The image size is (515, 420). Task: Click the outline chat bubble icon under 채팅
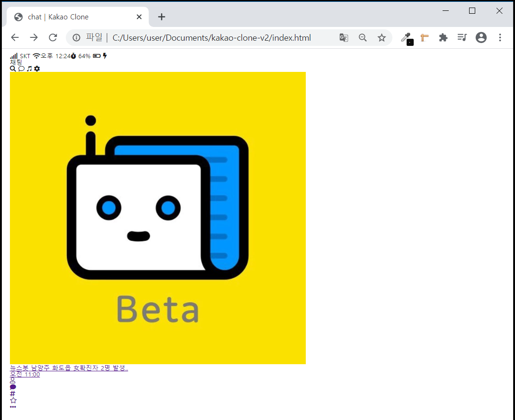(21, 69)
